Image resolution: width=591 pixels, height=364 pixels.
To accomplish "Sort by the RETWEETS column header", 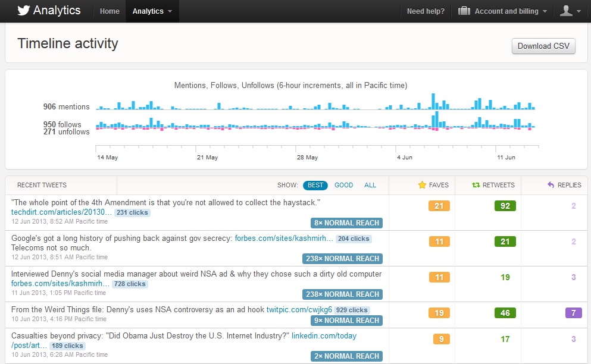I will (498, 185).
